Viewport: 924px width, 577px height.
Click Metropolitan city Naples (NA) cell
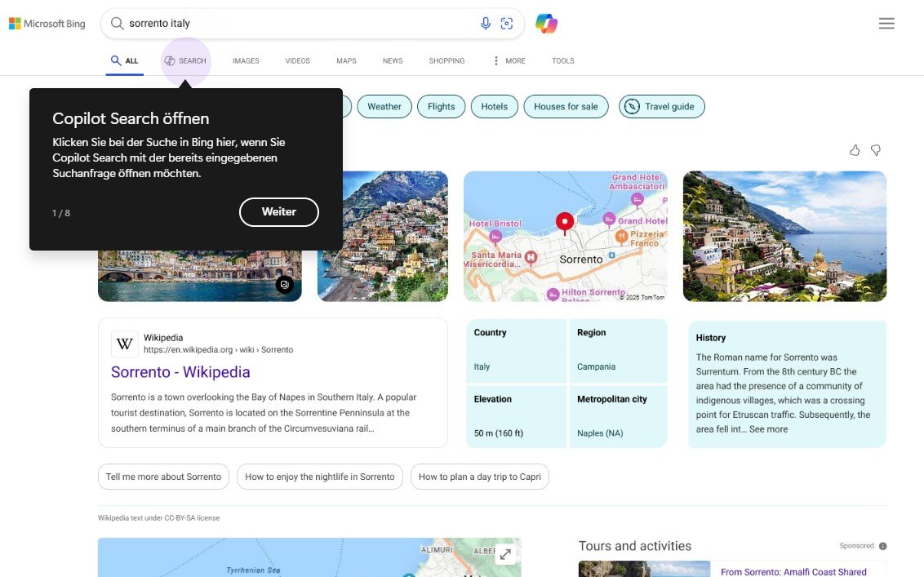(x=618, y=416)
